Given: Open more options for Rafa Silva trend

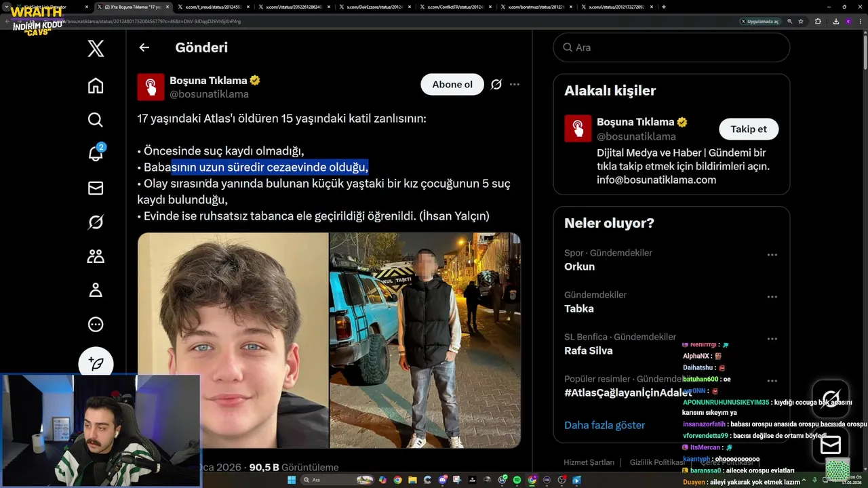Looking at the screenshot, I should [x=772, y=339].
